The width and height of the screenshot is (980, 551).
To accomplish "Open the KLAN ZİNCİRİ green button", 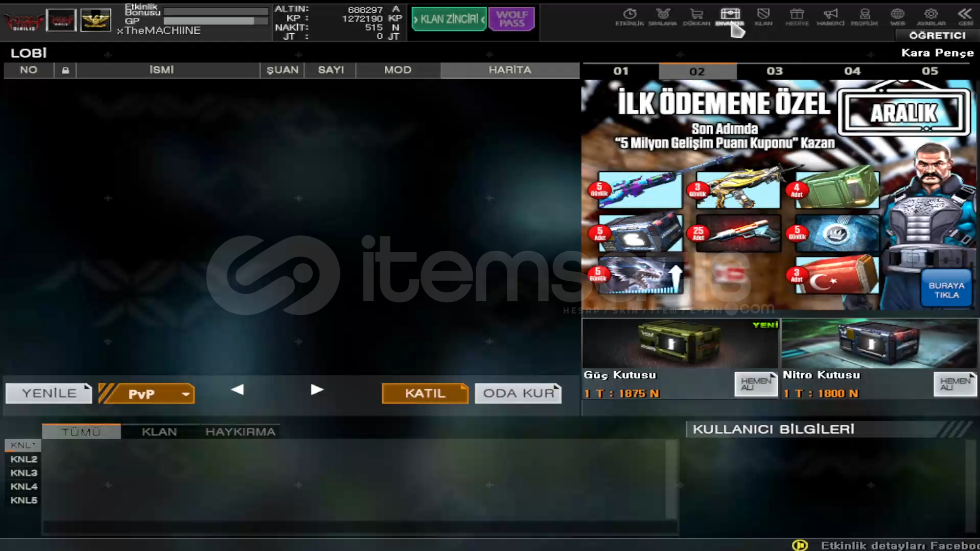I will click(x=449, y=19).
